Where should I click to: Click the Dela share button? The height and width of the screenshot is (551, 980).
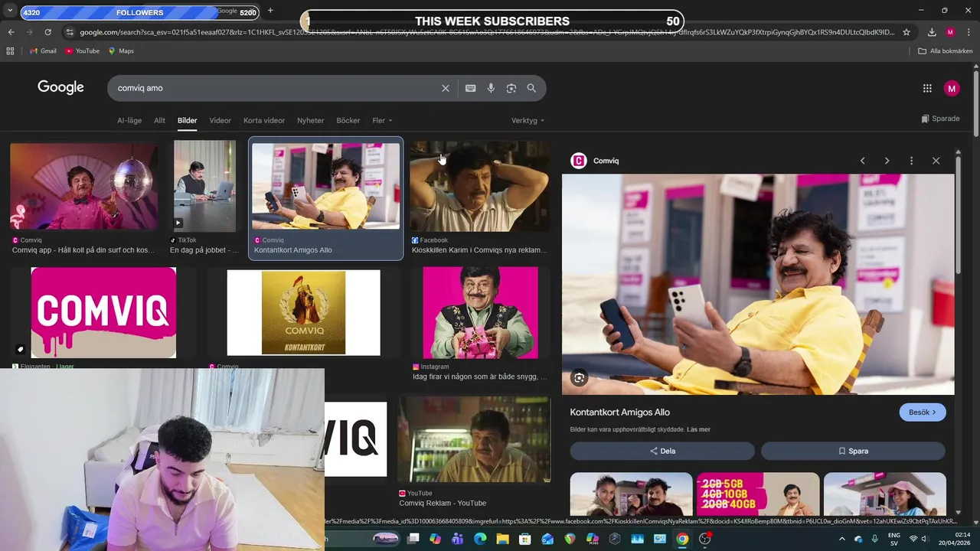coord(662,451)
